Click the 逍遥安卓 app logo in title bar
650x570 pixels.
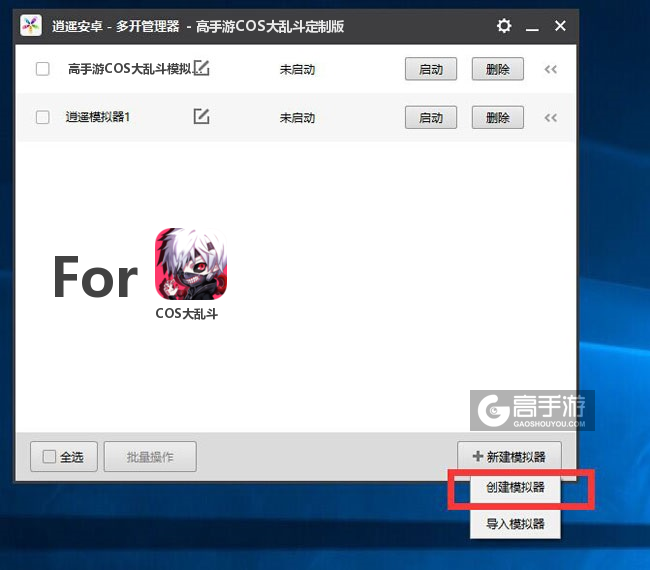[x=31, y=26]
